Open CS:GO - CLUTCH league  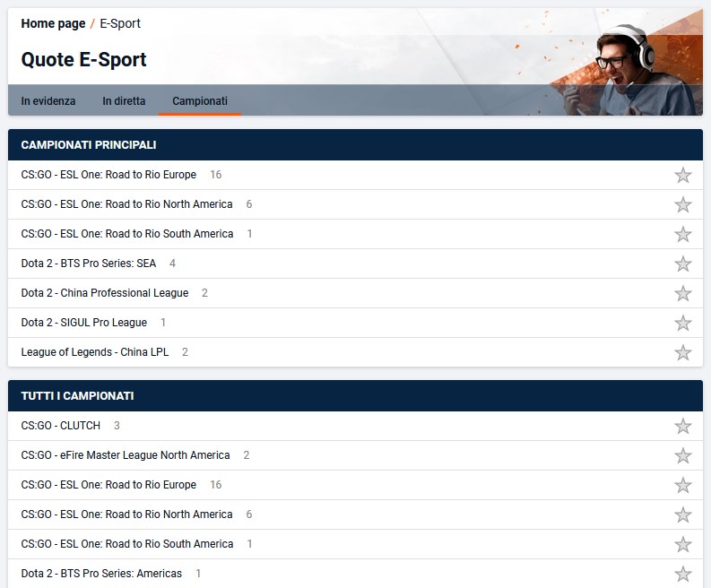(x=60, y=425)
